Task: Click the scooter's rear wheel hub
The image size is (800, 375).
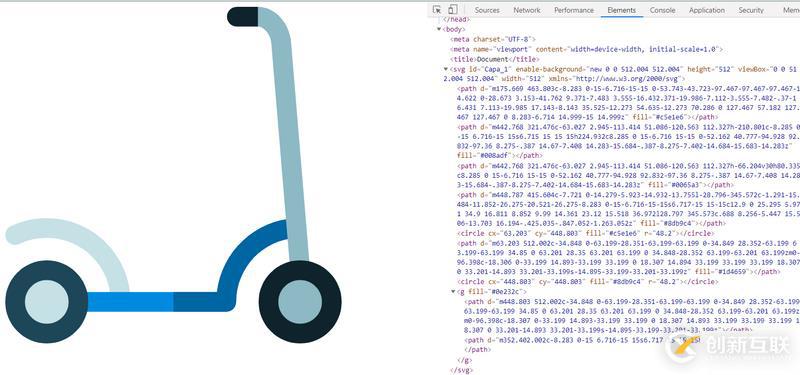Action: pyautogui.click(x=46, y=302)
